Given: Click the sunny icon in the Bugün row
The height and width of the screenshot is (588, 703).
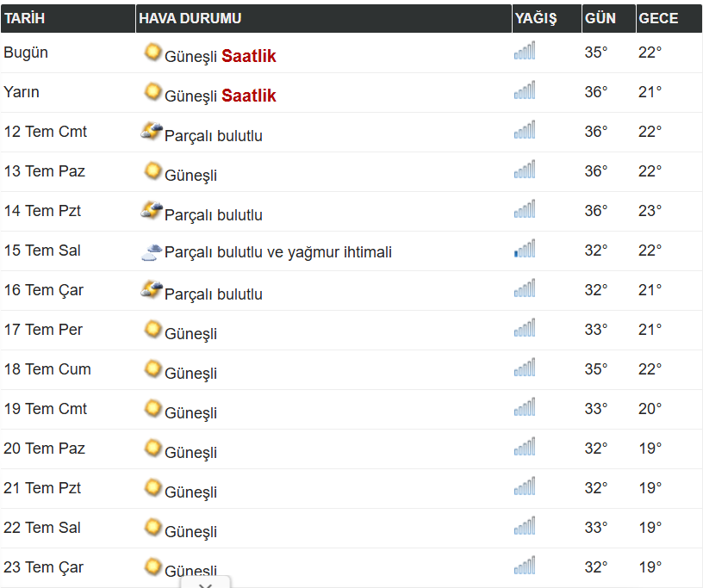Looking at the screenshot, I should 152,52.
